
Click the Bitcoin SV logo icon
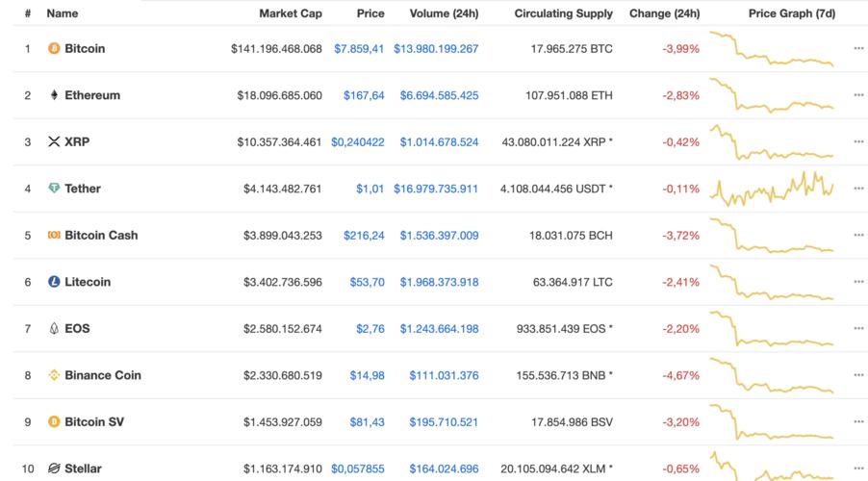point(54,421)
